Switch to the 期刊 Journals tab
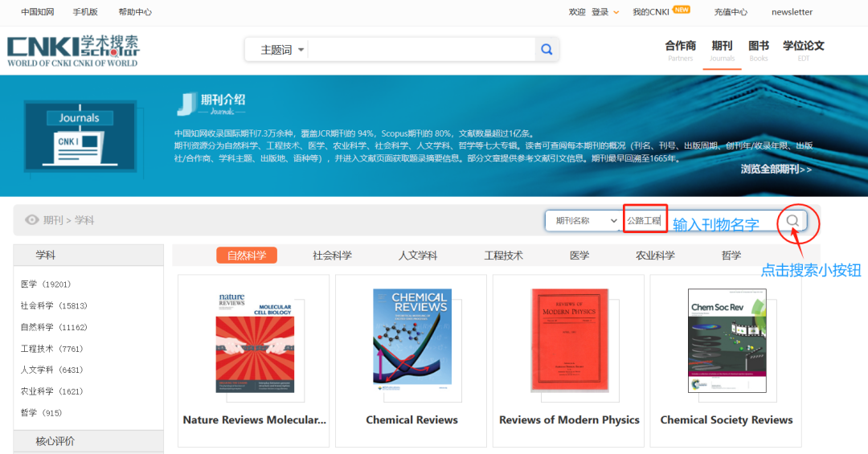868x454 pixels. [x=722, y=51]
